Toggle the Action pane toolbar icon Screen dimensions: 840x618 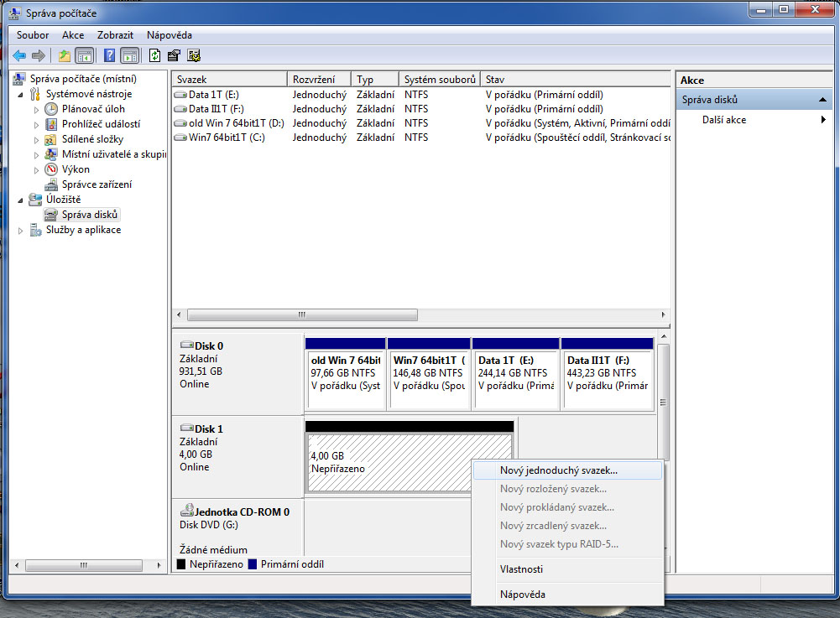coord(129,55)
